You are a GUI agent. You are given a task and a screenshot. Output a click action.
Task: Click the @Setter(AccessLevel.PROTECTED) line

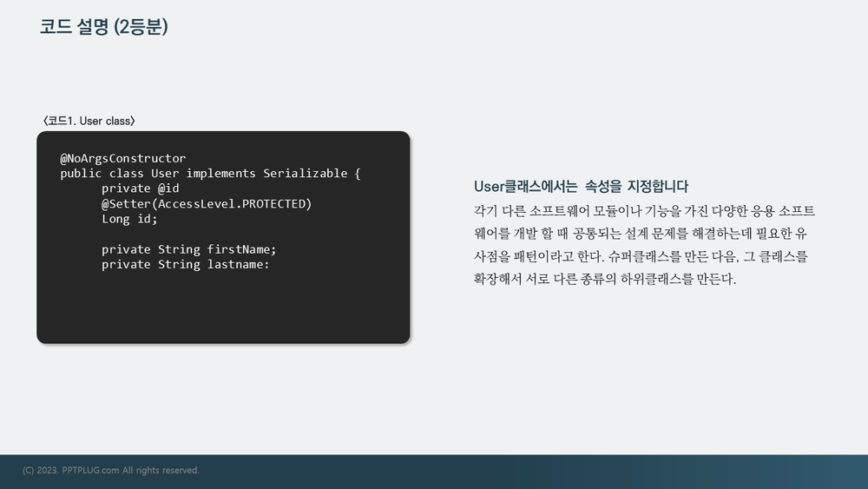click(207, 204)
